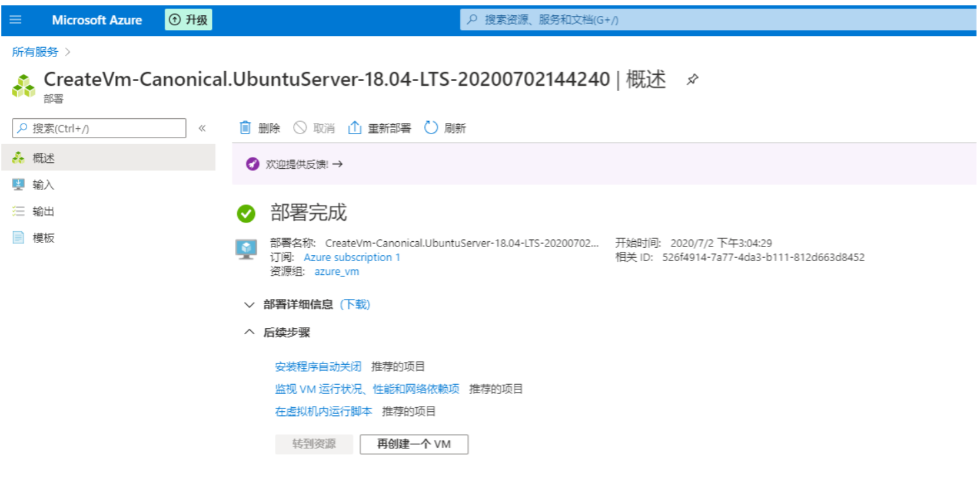Open the hamburger portal menu
This screenshot has width=980, height=481.
click(x=16, y=20)
